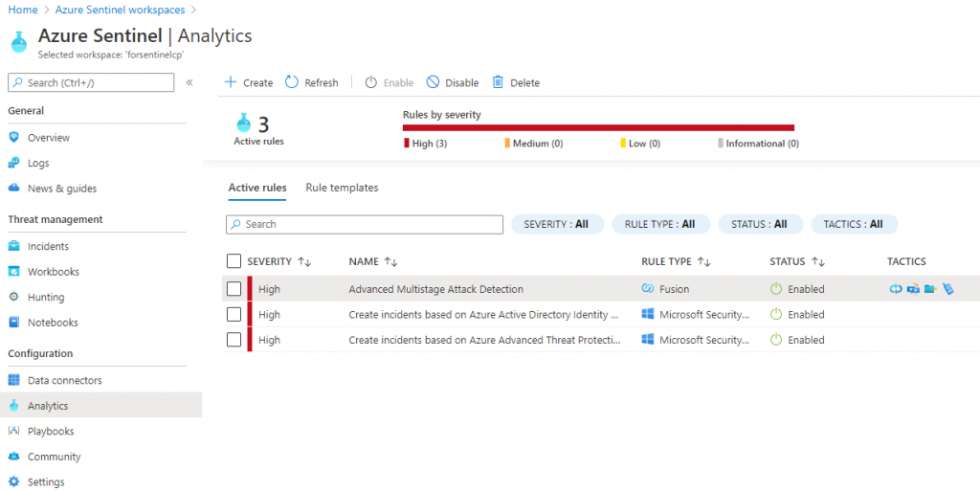Image resolution: width=980 pixels, height=492 pixels.
Task: Switch to the Rule templates tab
Action: point(342,188)
